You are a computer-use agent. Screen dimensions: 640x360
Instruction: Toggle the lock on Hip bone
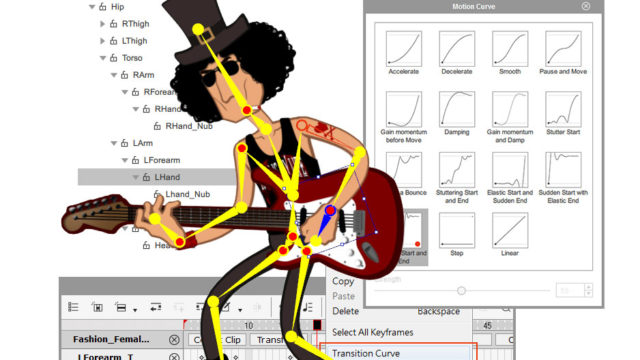click(x=103, y=7)
